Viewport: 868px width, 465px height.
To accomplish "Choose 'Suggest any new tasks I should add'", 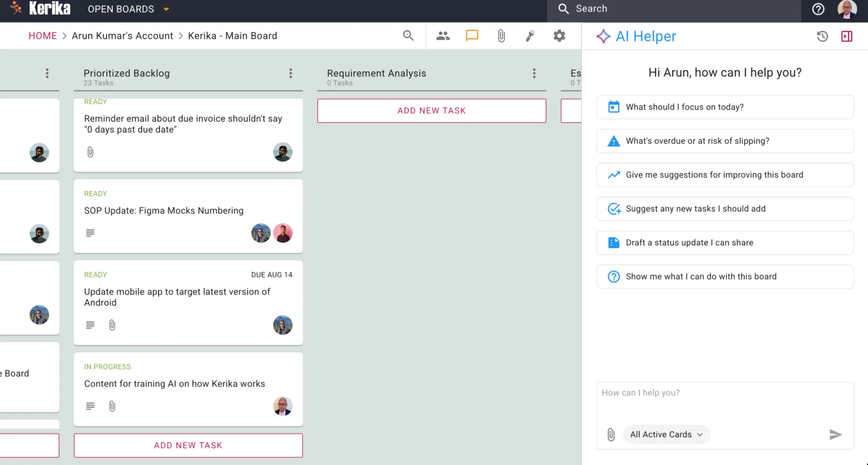I will (725, 209).
